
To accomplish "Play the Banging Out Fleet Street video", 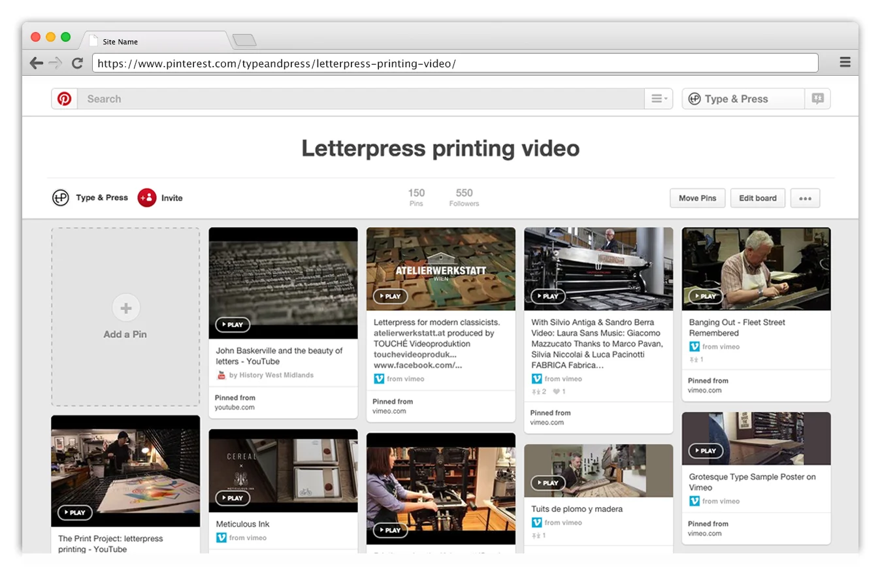I will [705, 296].
